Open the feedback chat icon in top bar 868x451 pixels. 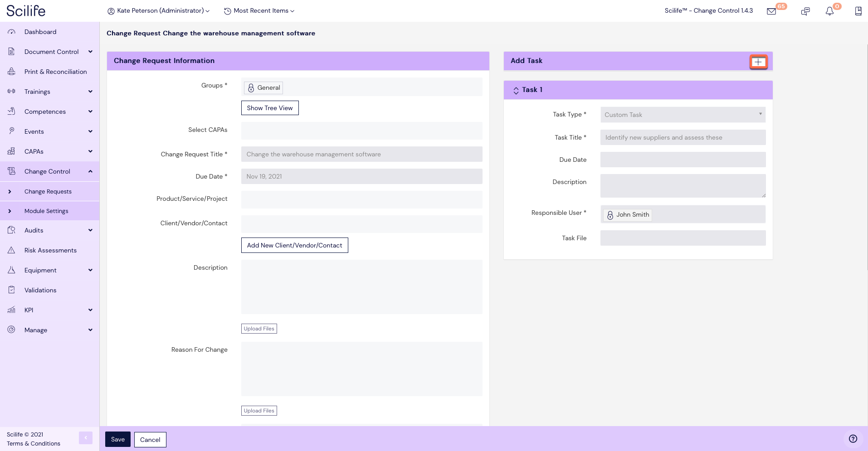point(806,11)
